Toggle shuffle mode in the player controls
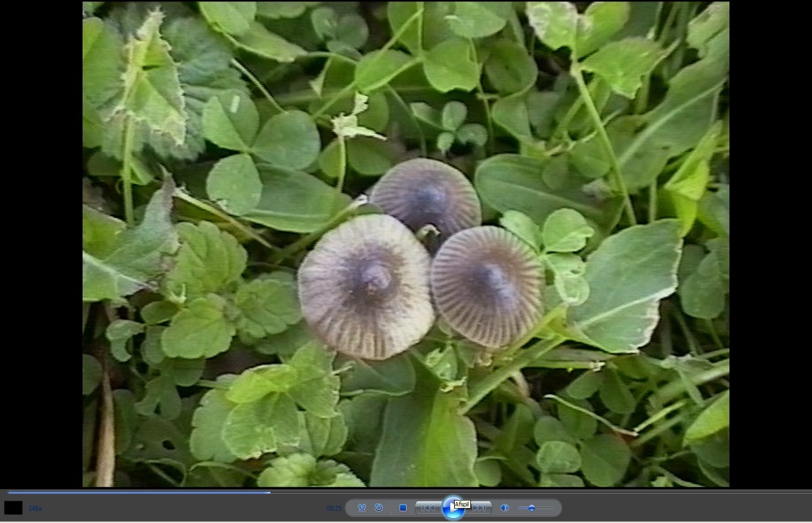The width and height of the screenshot is (812, 523). [x=361, y=507]
